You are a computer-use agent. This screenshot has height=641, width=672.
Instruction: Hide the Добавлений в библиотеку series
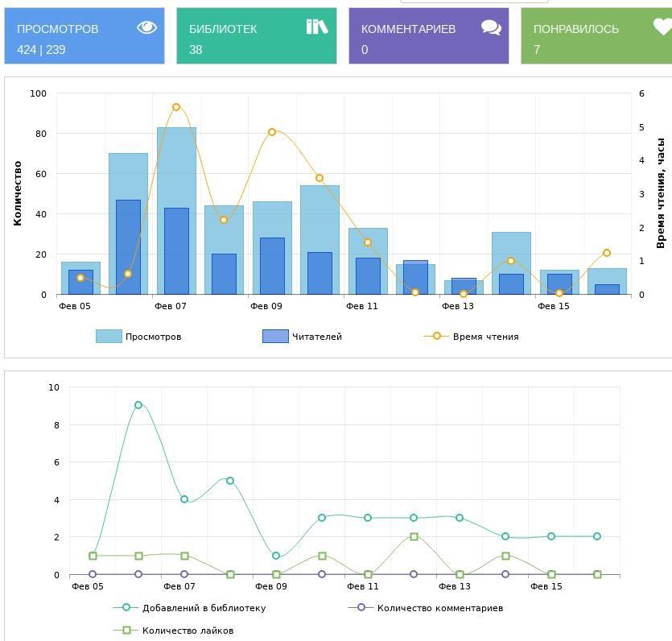click(x=204, y=608)
